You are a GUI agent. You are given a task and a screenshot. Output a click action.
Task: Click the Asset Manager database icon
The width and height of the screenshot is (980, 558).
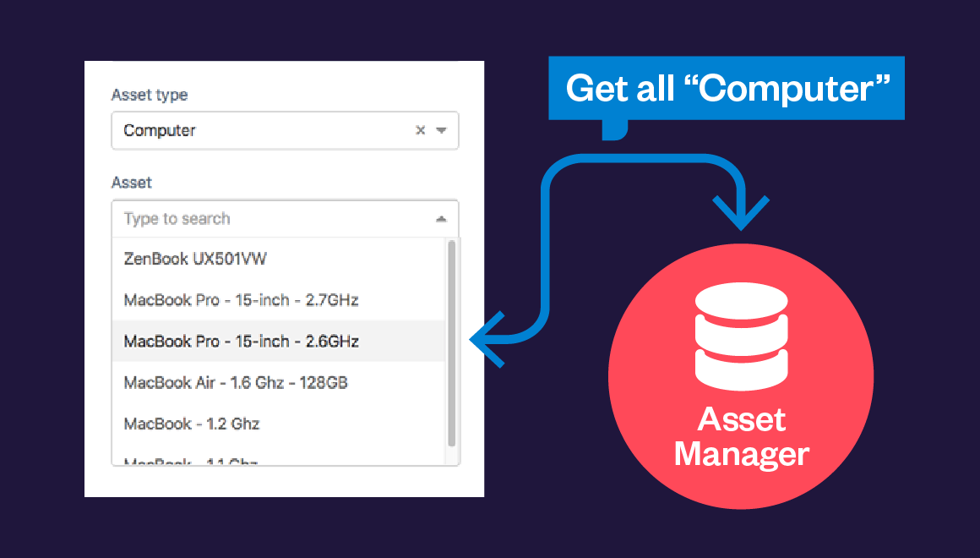click(x=741, y=336)
